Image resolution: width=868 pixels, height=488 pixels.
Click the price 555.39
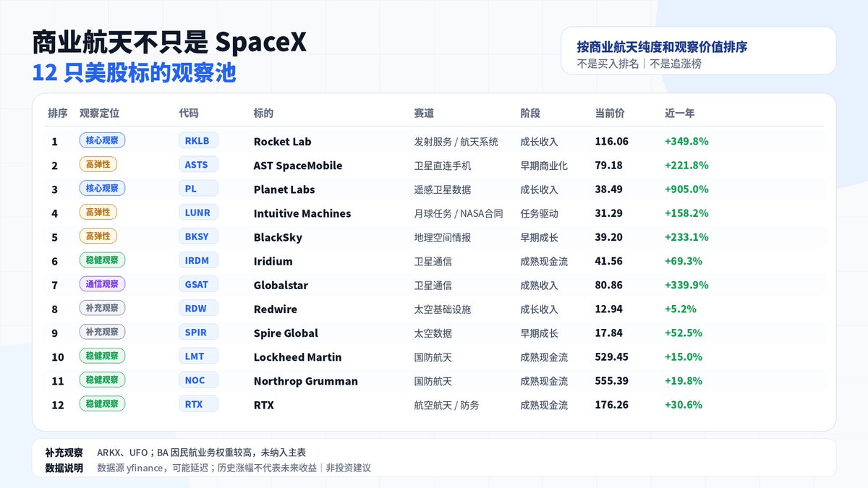611,380
